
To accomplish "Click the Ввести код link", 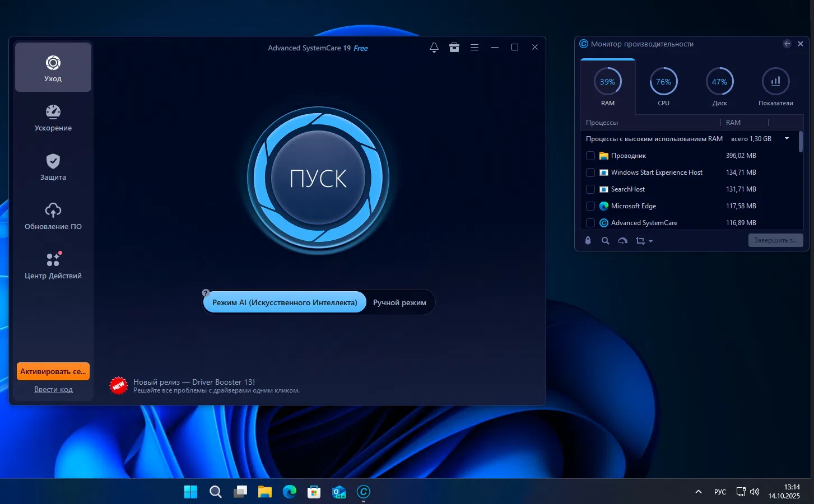I will pyautogui.click(x=53, y=389).
